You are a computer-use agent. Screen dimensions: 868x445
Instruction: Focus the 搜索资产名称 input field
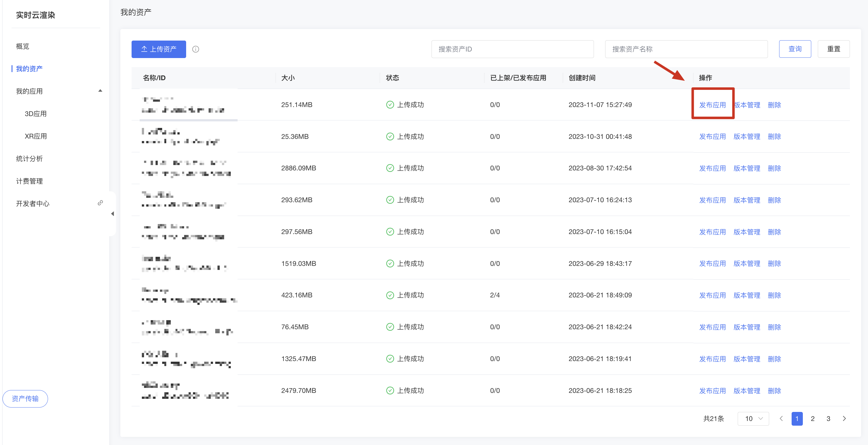686,49
